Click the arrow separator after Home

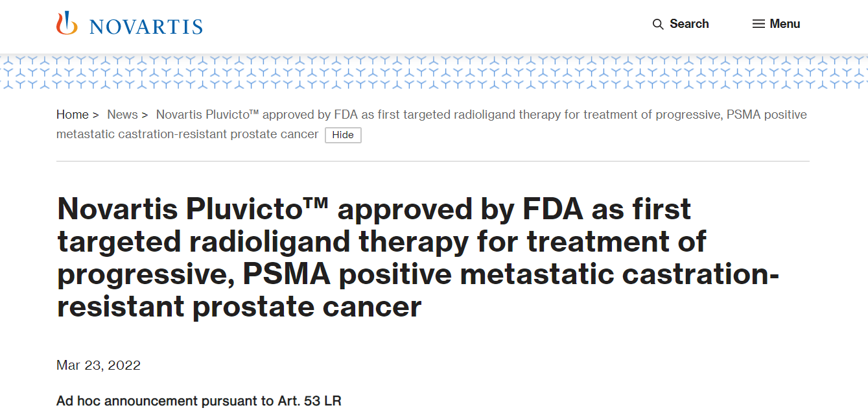click(x=96, y=115)
